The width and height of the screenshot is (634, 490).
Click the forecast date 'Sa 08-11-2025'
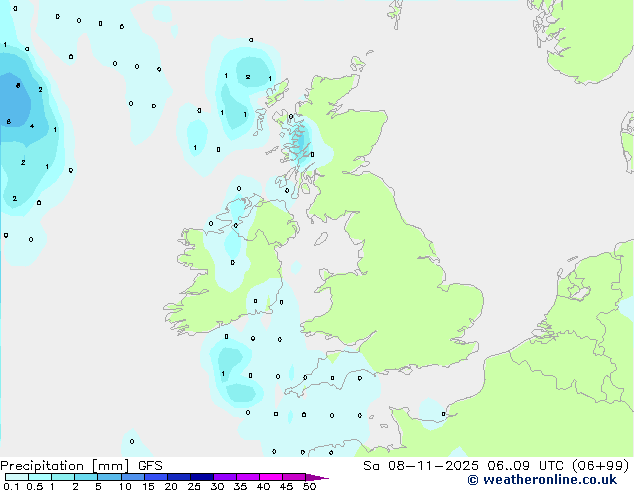(421, 466)
